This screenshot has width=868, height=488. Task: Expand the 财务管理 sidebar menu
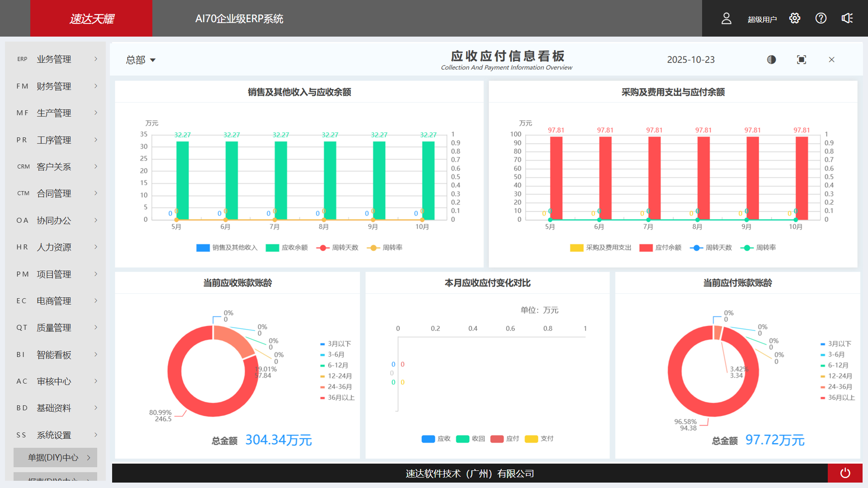pyautogui.click(x=53, y=86)
